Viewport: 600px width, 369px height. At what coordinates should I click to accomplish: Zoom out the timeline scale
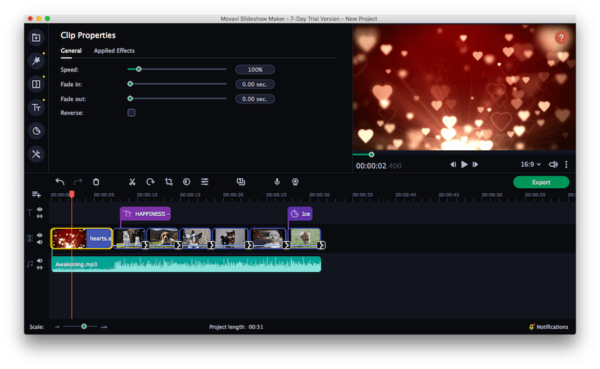(x=57, y=327)
